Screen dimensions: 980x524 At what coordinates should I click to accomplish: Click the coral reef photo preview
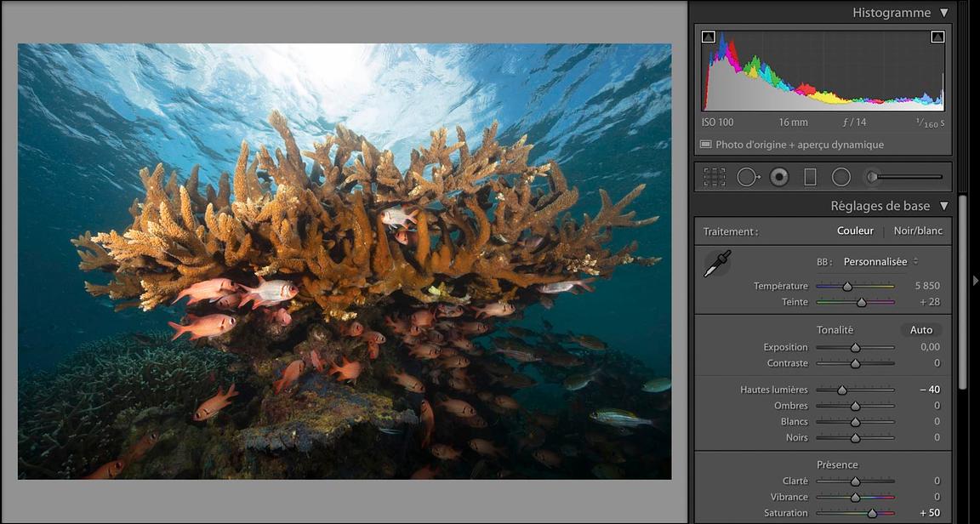[x=345, y=261]
